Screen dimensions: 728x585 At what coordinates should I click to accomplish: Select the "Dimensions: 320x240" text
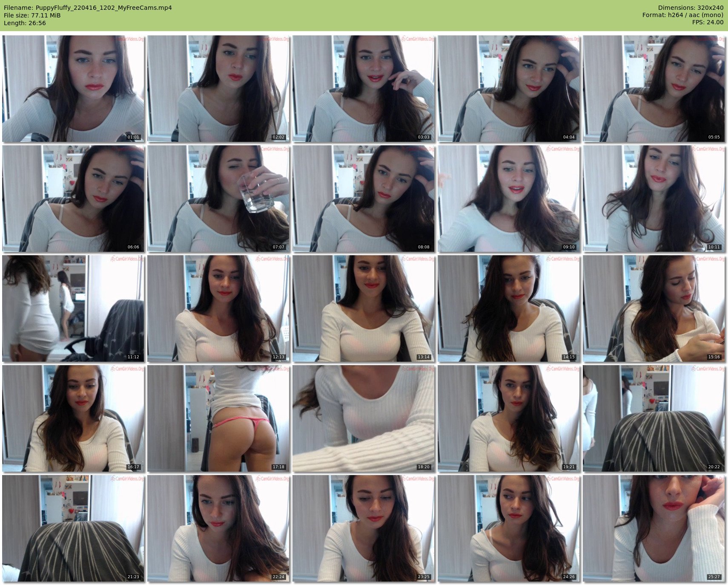[691, 8]
